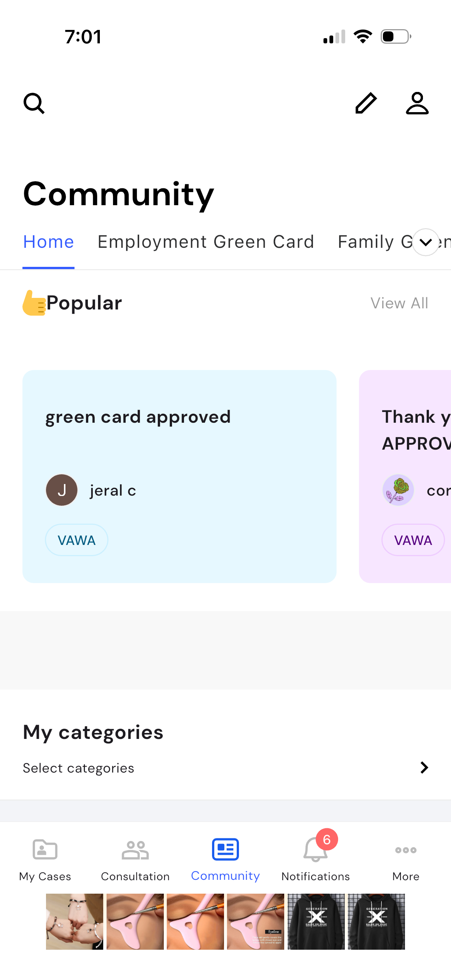Tap the More three-dots icon

click(406, 851)
